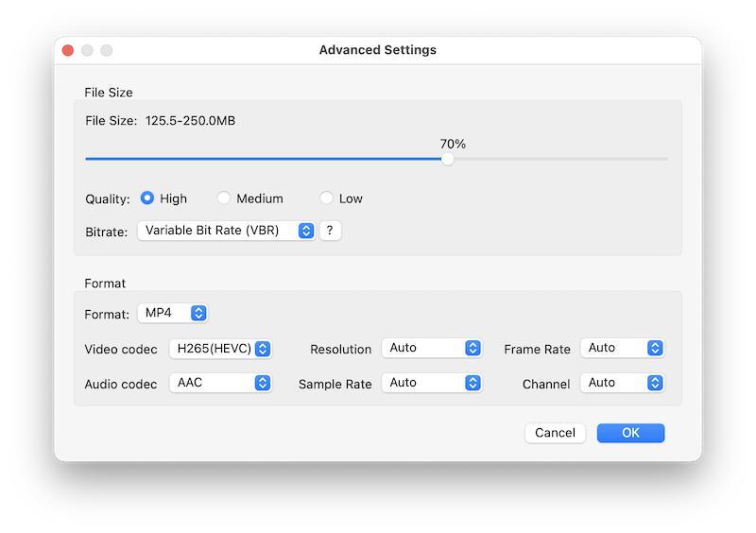Click the Audio codec label

[x=121, y=384]
